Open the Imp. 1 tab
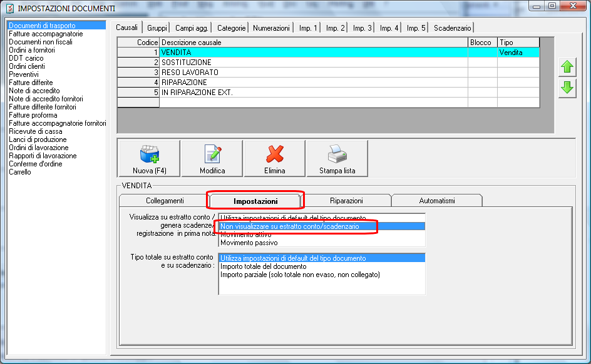The image size is (591, 364). (308, 28)
